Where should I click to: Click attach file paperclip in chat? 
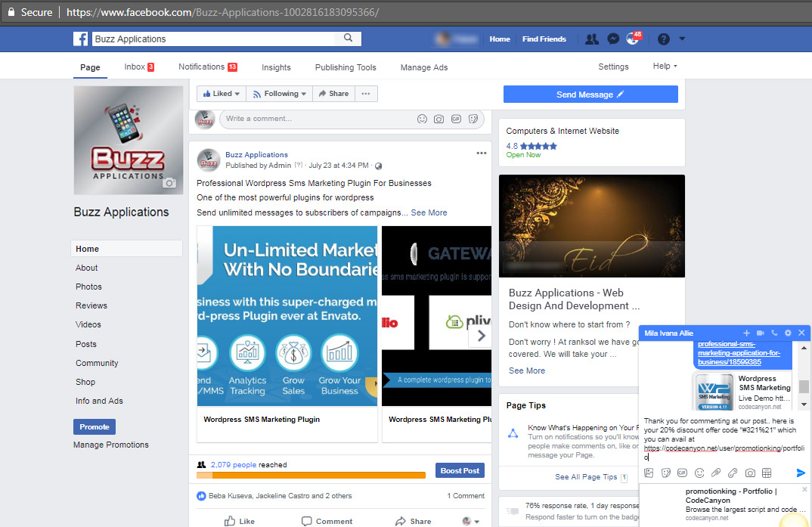pos(716,473)
